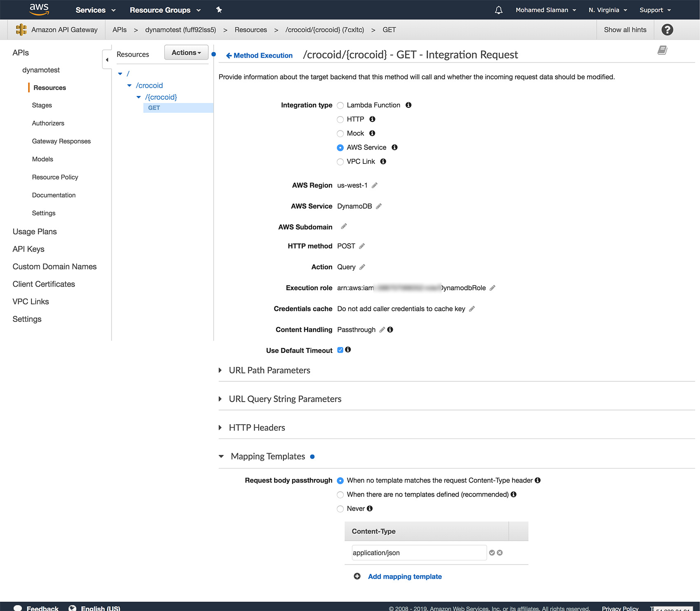The width and height of the screenshot is (700, 611).
Task: Edit the AWS Subdomain pencil icon
Action: coord(344,226)
